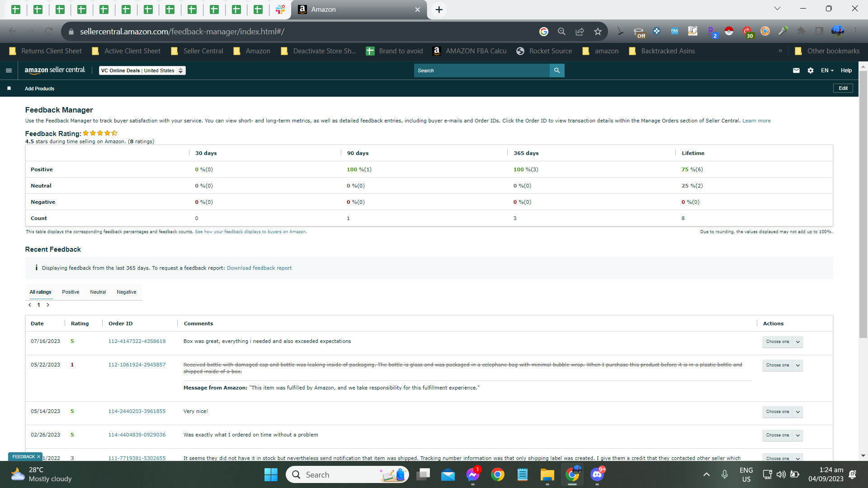Image resolution: width=868 pixels, height=488 pixels.
Task: Click the browser address bar URL
Action: (x=182, y=32)
